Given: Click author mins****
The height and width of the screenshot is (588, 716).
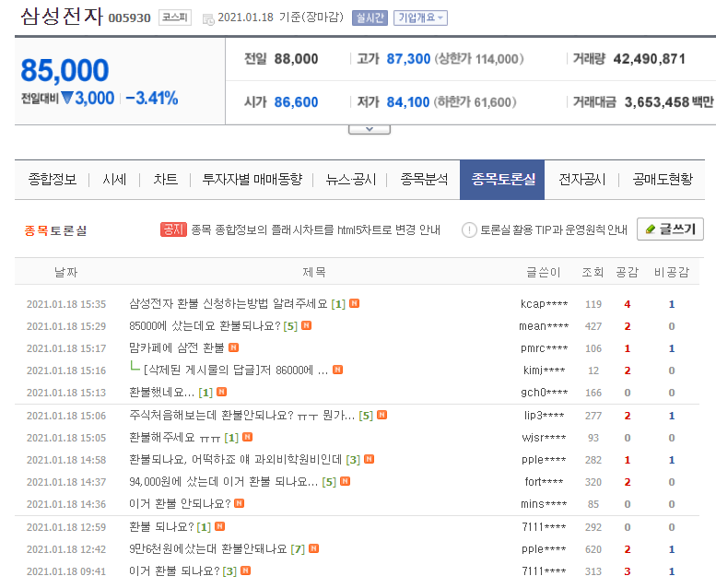Looking at the screenshot, I should point(544,504).
